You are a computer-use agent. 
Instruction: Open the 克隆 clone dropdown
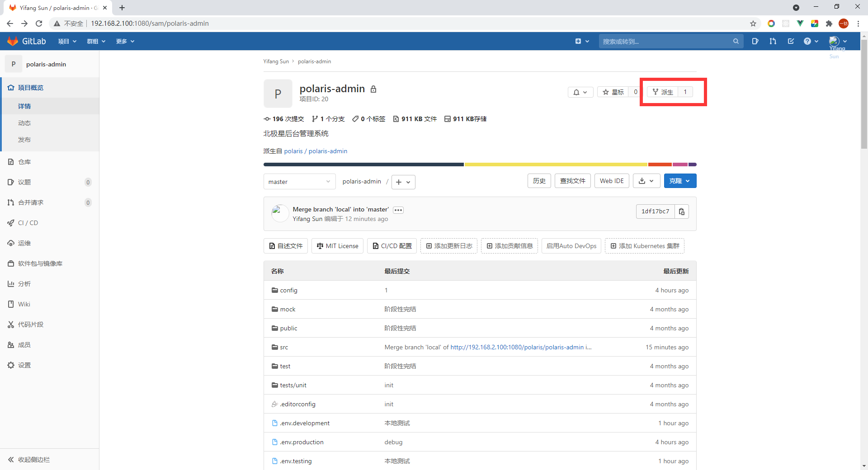(x=680, y=181)
